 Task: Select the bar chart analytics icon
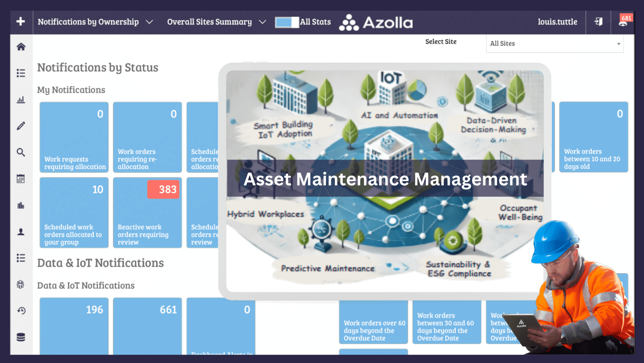(x=21, y=99)
